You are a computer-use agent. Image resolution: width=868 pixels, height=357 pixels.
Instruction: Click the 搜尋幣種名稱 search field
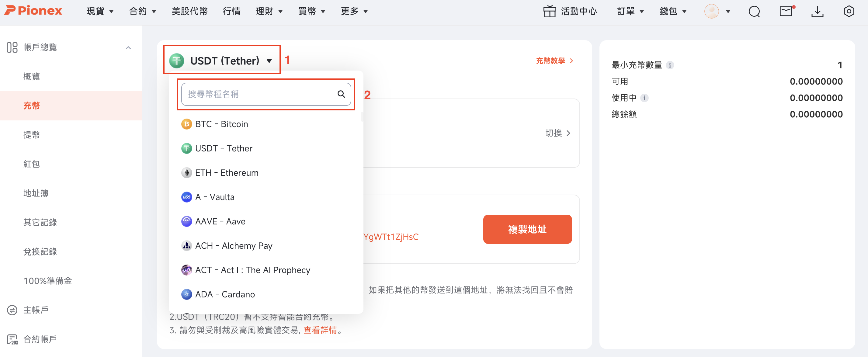pyautogui.click(x=266, y=94)
